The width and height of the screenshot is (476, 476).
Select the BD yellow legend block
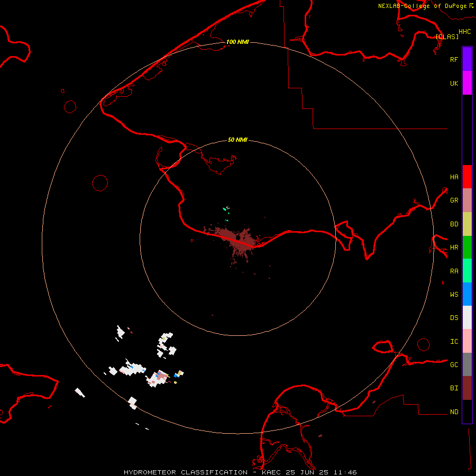[x=467, y=224]
